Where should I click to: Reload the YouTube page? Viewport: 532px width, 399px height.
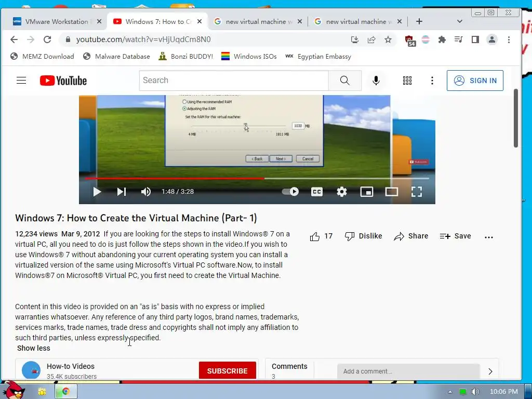(47, 39)
